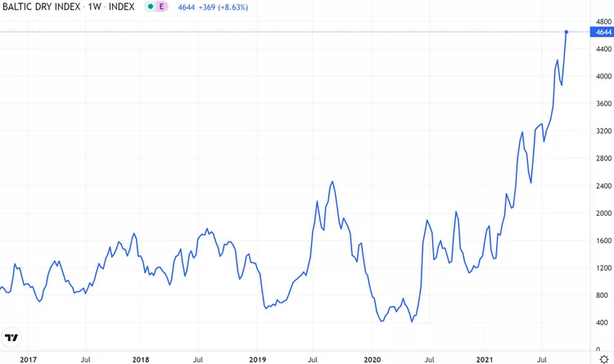The height and width of the screenshot is (364, 614).
Task: Click the 400 level on the price scale
Action: click(603, 322)
